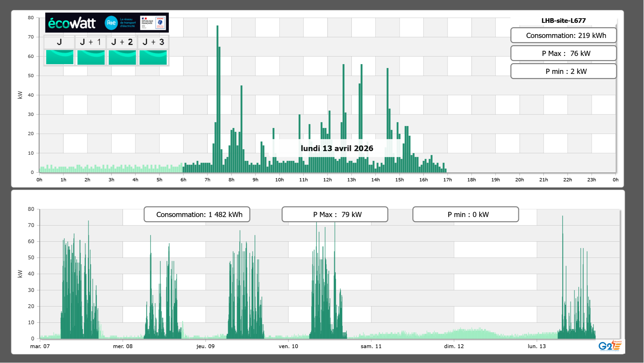Click the Consommation: 1 482 kWh box
The height and width of the screenshot is (363, 644).
(197, 214)
